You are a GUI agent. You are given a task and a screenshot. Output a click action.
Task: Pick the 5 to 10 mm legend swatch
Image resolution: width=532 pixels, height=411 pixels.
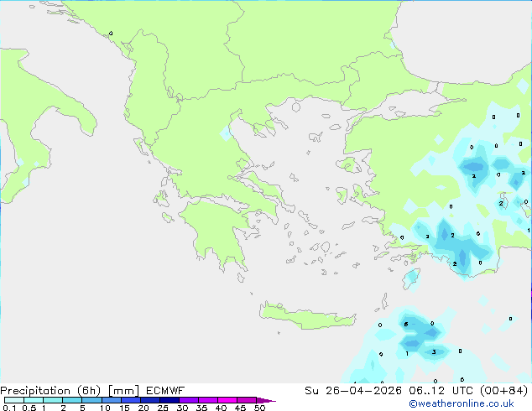[x=91, y=400]
